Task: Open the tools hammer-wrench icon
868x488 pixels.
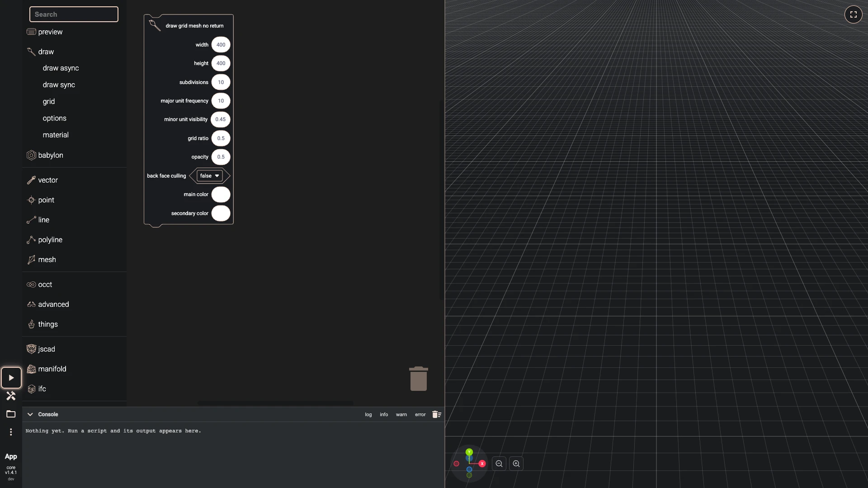Action: [11, 396]
